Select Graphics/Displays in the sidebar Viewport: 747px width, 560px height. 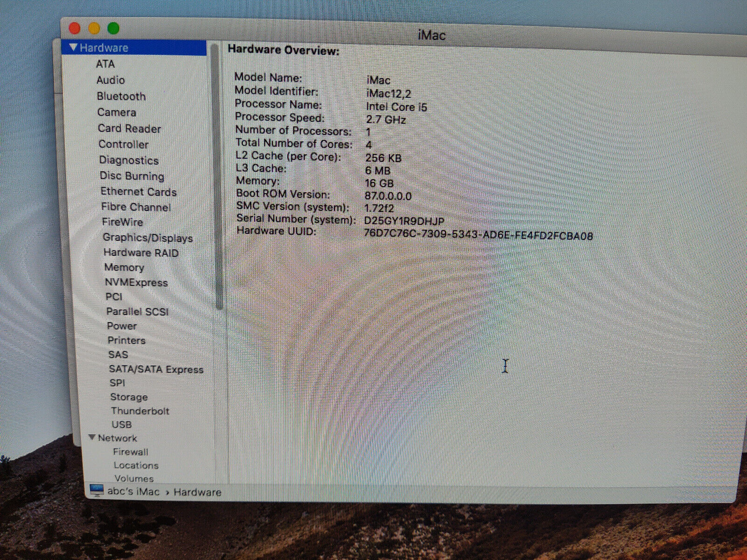tap(148, 238)
